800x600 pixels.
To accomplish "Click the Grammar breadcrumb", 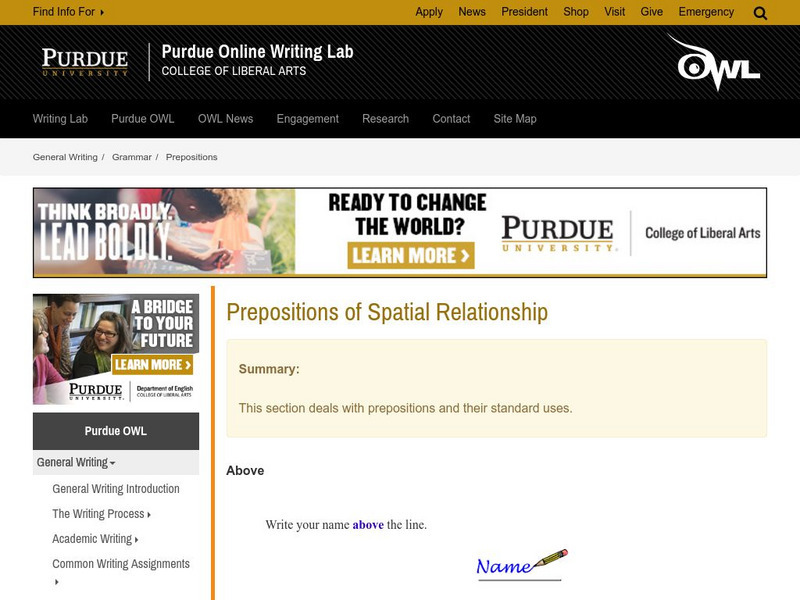I will [132, 157].
